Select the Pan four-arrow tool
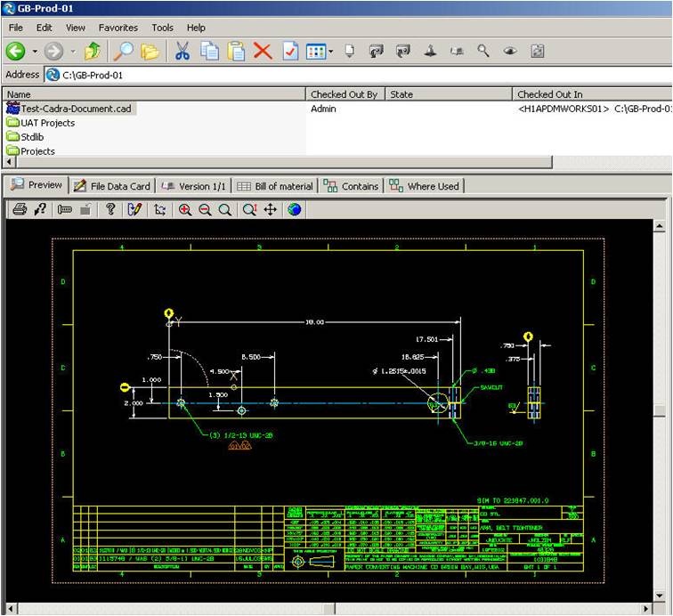The height and width of the screenshot is (616, 673). point(271,209)
